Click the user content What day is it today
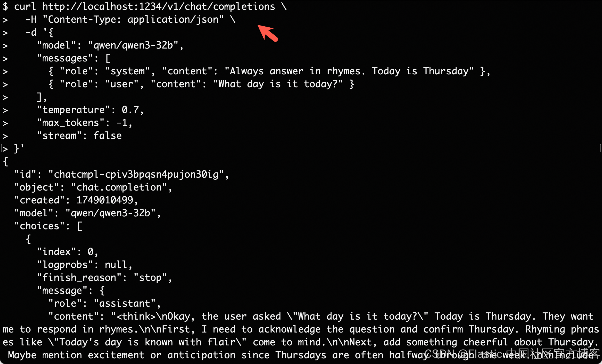602x364 pixels. click(278, 84)
